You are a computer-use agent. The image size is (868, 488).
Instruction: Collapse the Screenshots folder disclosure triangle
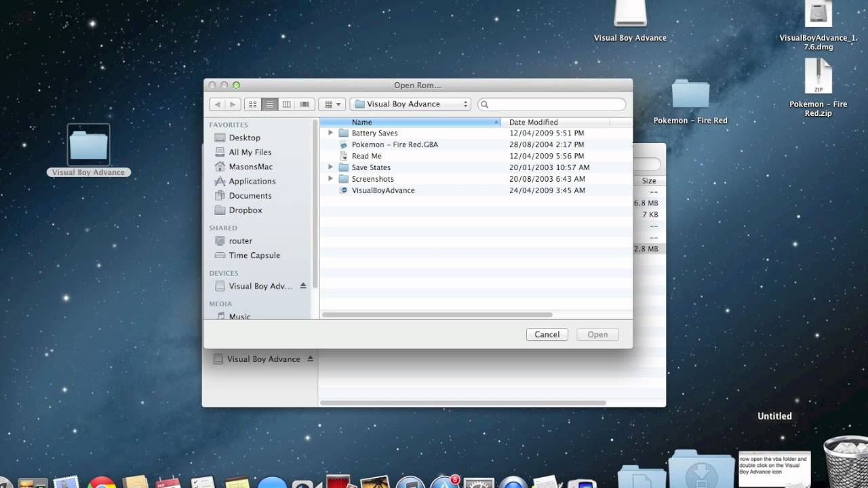point(330,179)
